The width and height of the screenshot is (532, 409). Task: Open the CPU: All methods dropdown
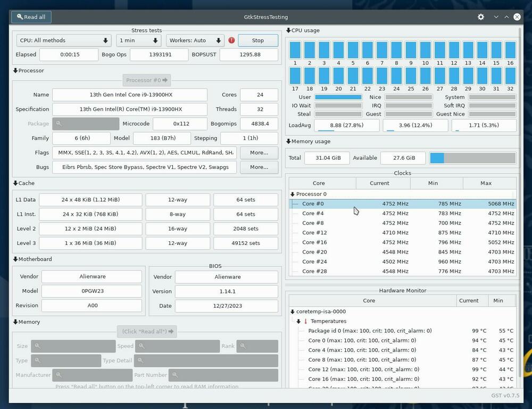click(x=63, y=40)
